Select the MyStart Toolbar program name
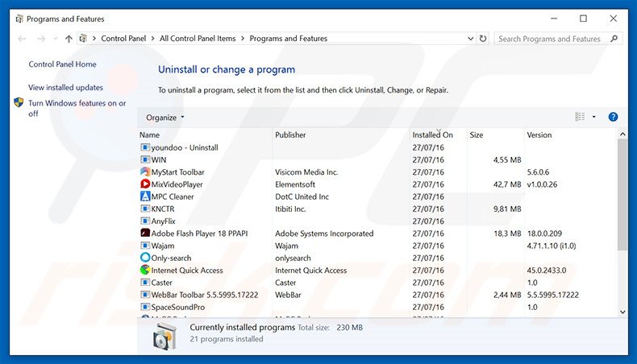This screenshot has height=364, width=637. (x=177, y=172)
